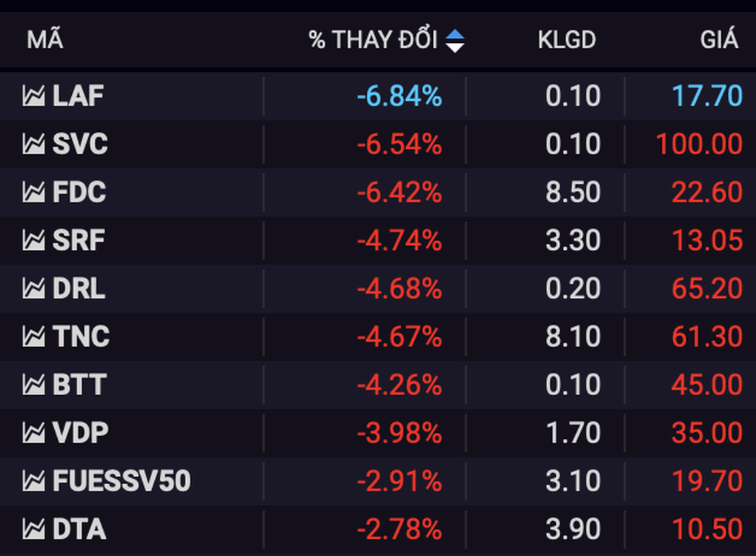The width and height of the screenshot is (756, 556).
Task: Open the LAF ticker symbol
Action: (x=79, y=96)
